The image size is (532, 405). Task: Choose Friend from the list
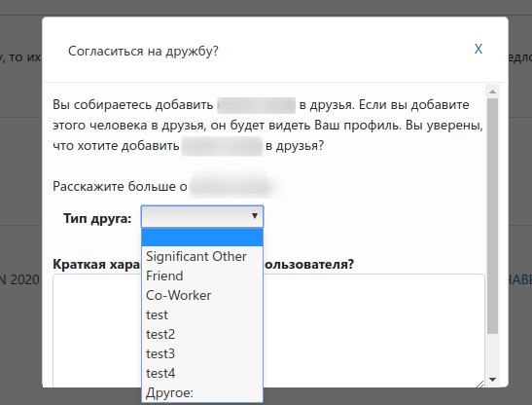click(202, 276)
